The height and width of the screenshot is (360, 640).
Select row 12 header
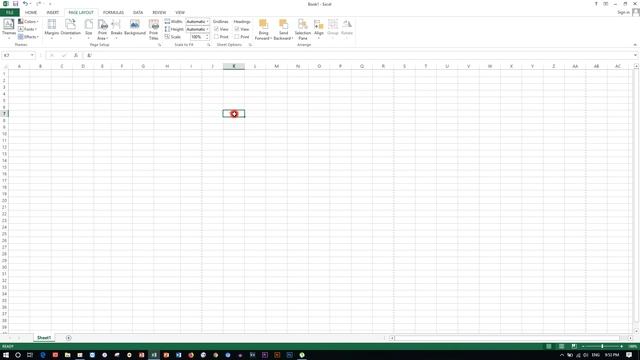click(x=4, y=147)
